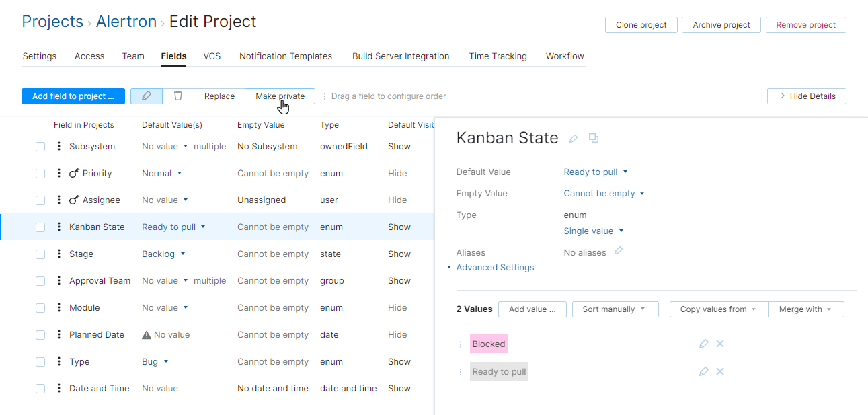Edit the Blocked value via pencil icon
868x415 pixels.
pos(704,344)
